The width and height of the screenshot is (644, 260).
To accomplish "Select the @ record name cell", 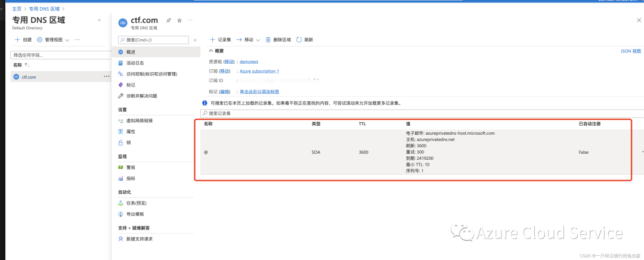I will (x=206, y=152).
